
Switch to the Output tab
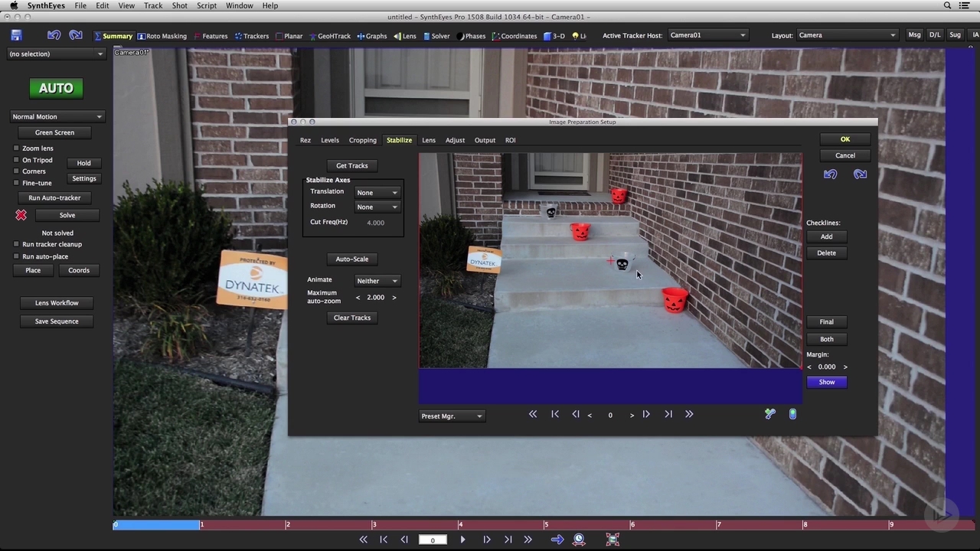pyautogui.click(x=485, y=141)
